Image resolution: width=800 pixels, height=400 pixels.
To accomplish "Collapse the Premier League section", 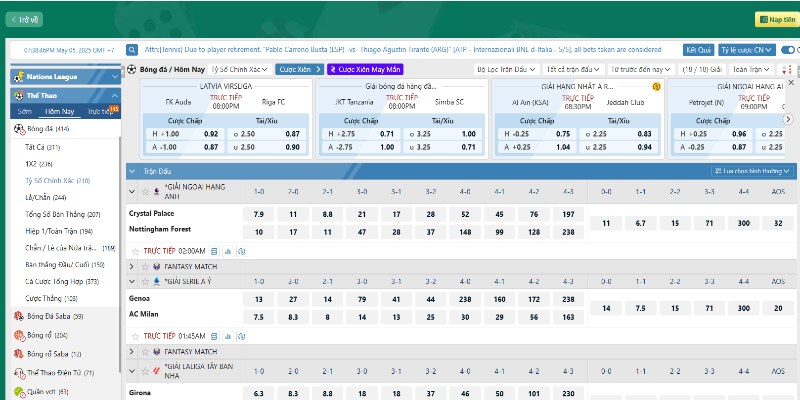I will (132, 190).
